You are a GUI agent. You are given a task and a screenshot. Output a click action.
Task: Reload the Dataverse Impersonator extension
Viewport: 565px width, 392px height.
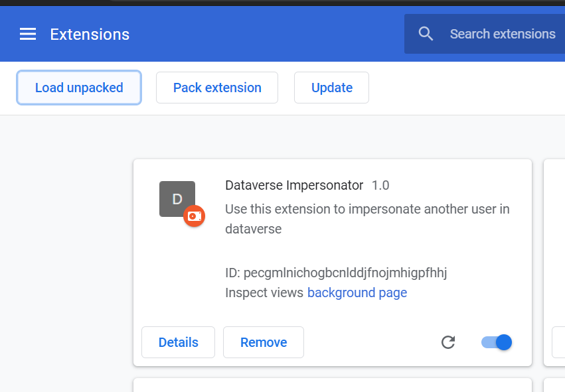[x=448, y=342]
